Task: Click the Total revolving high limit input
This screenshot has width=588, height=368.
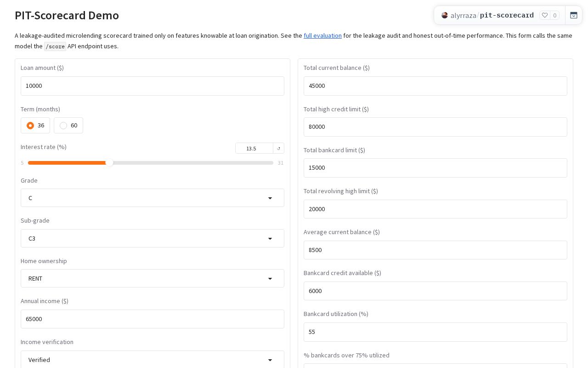Action: click(x=435, y=209)
